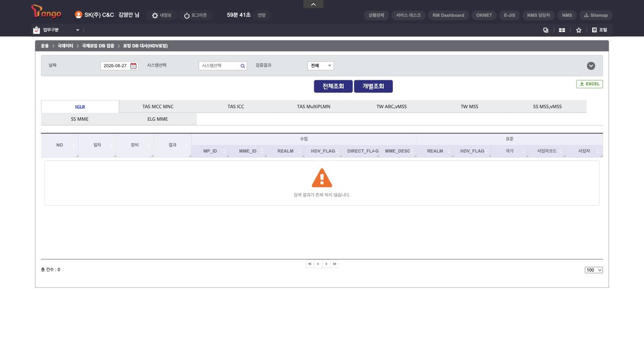
Task: Collapse the top header bar
Action: tap(313, 4)
